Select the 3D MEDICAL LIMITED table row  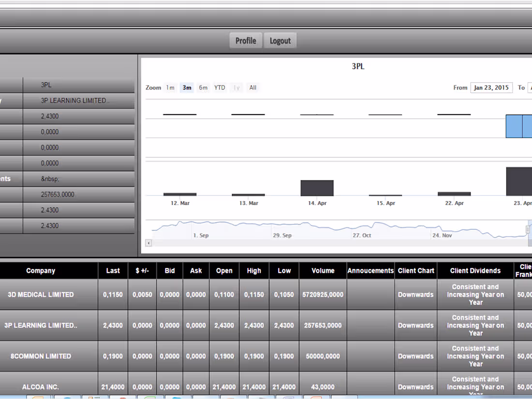pyautogui.click(x=41, y=295)
